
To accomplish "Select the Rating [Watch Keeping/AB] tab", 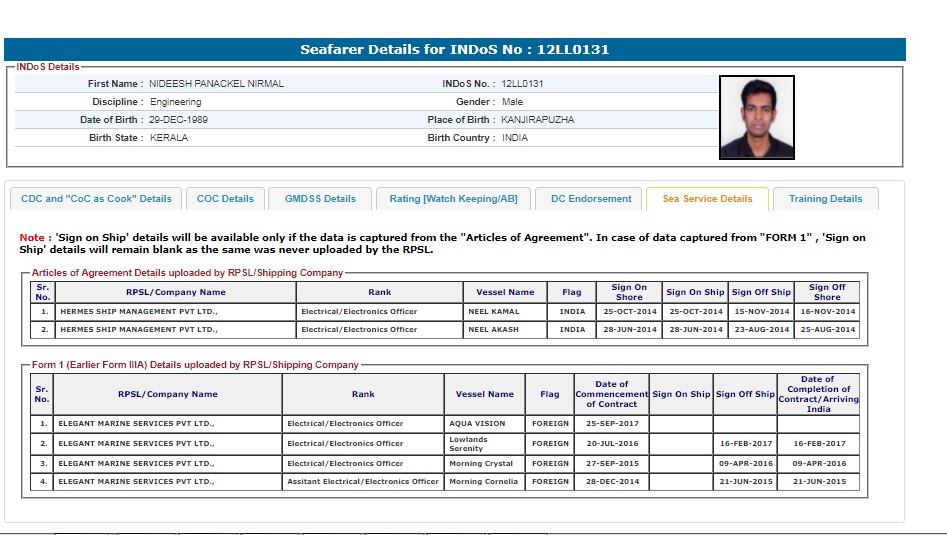I will point(453,199).
